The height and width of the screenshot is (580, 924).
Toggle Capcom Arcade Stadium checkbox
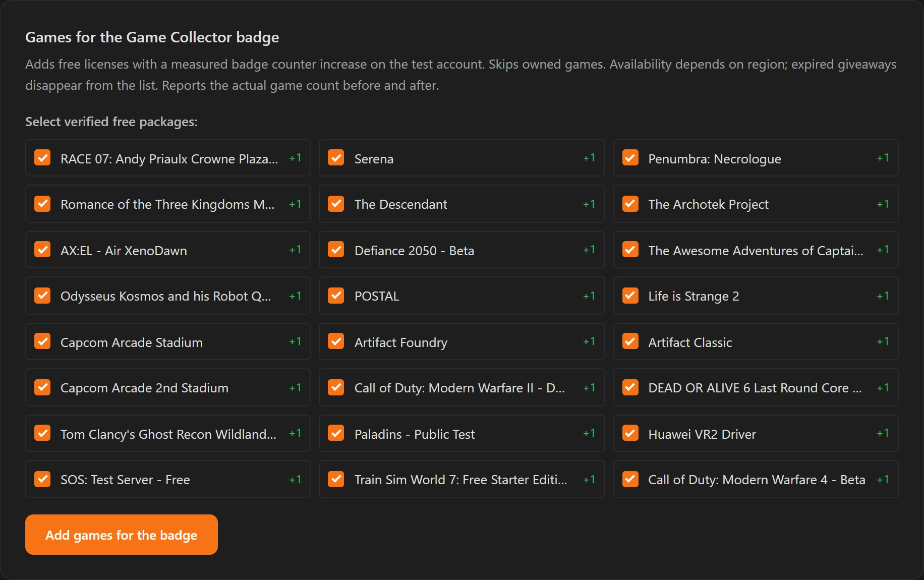point(42,341)
